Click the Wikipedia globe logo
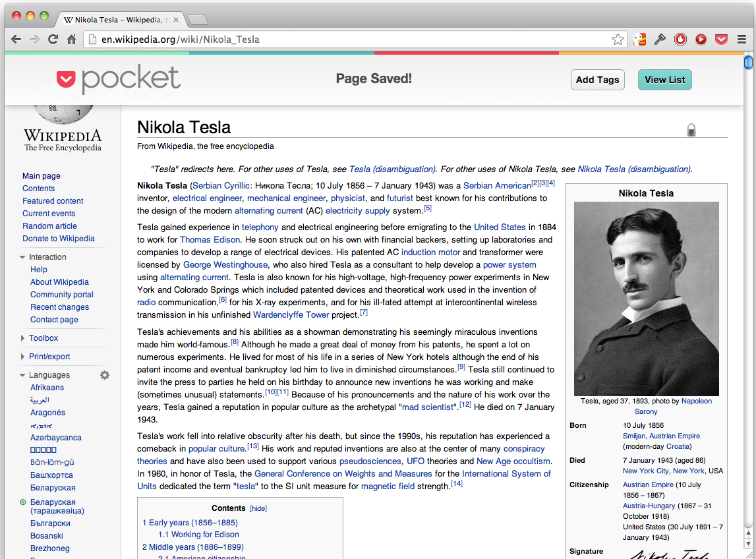 click(x=63, y=113)
